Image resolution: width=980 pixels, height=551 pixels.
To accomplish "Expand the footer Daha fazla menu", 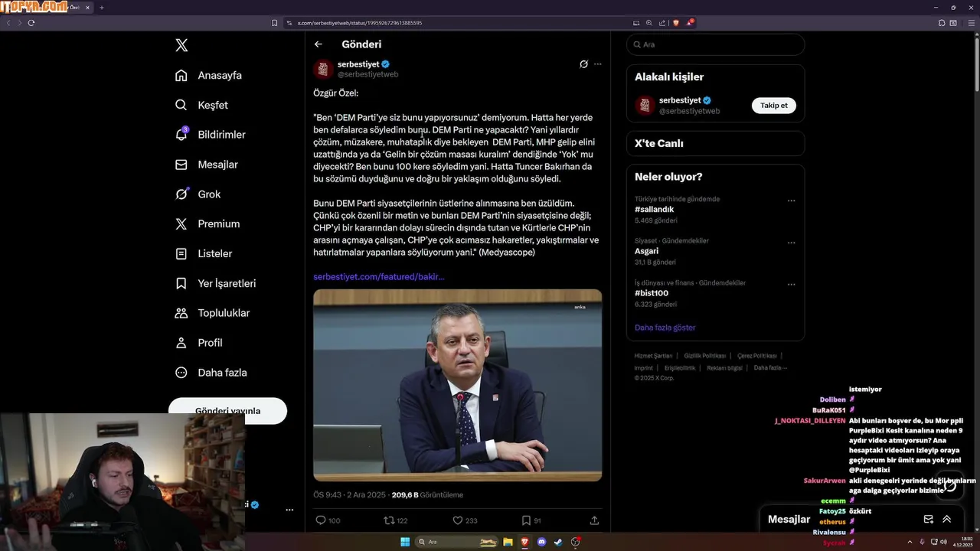I will tap(769, 368).
